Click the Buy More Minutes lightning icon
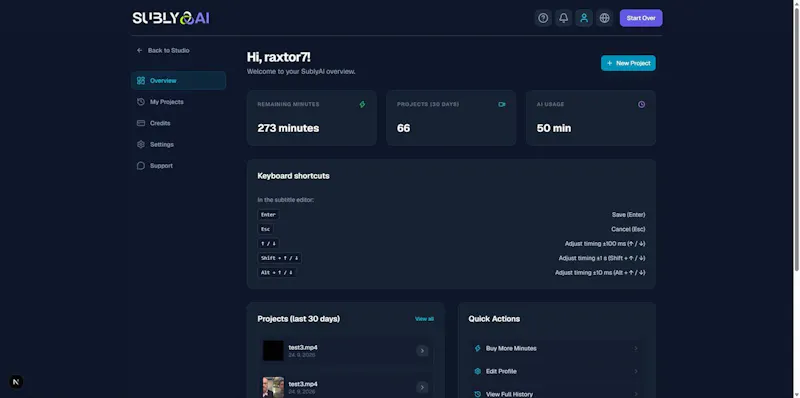Viewport: 800px width, 398px height. point(478,349)
